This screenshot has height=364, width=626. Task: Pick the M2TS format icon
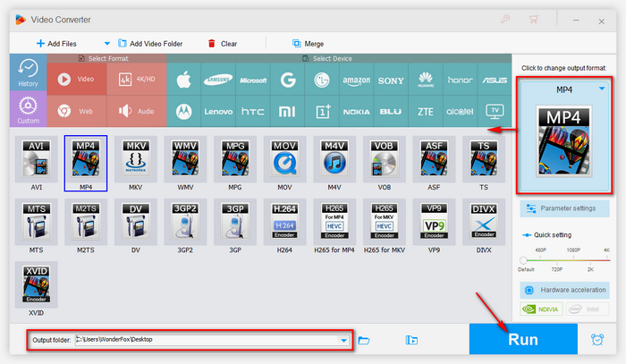pos(86,222)
